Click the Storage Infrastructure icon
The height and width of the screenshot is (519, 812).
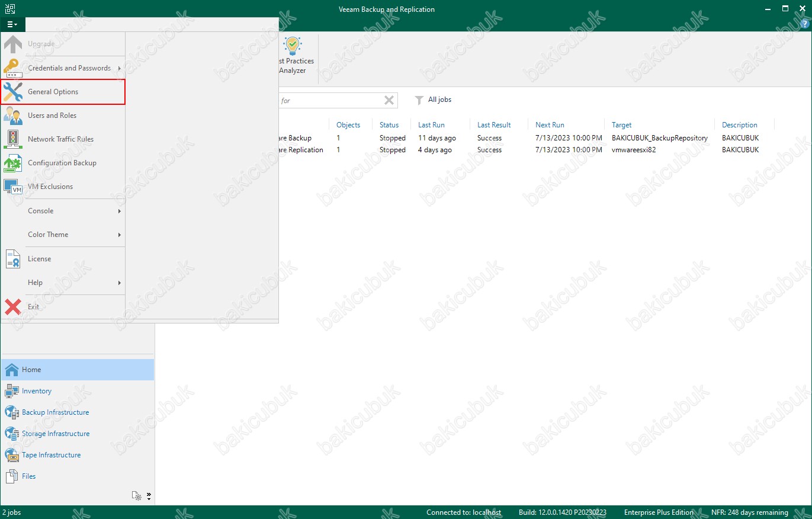pos(12,434)
